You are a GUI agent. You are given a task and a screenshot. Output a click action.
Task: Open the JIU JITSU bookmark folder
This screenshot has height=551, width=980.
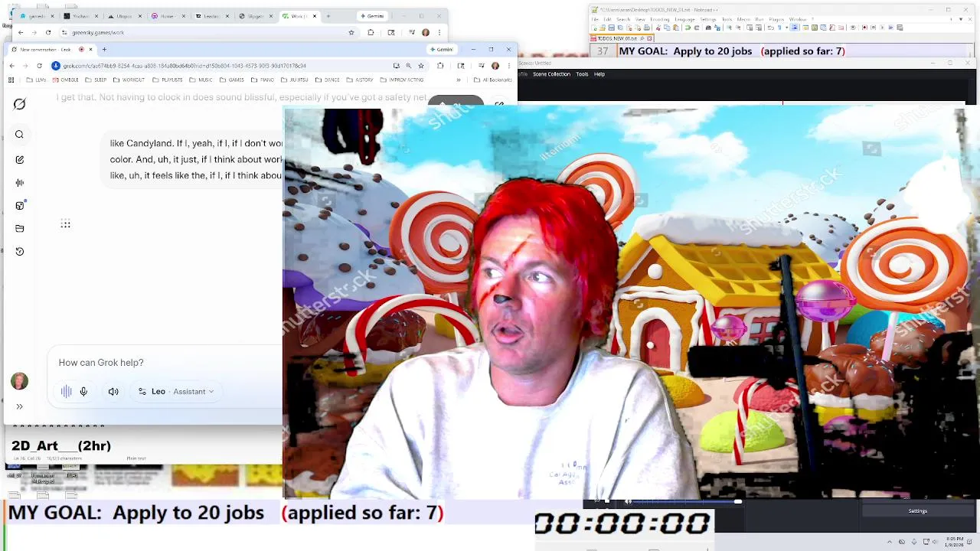(x=295, y=80)
